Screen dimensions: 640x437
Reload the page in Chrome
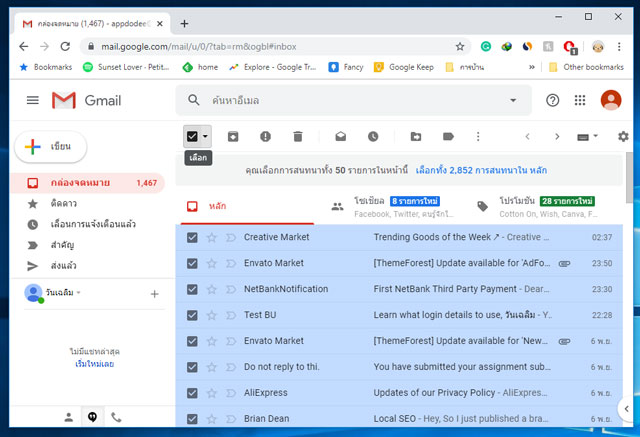coord(65,47)
